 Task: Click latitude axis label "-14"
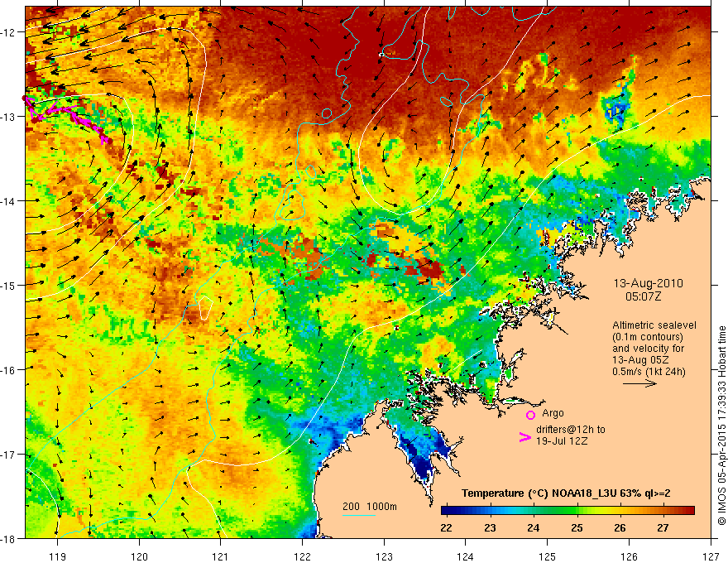coord(8,201)
